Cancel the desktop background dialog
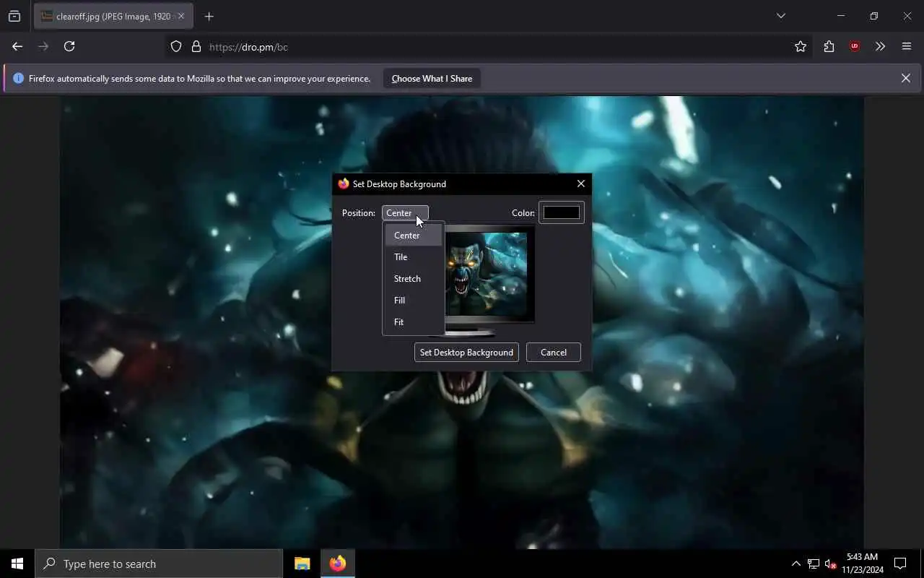This screenshot has height=578, width=924. pos(554,353)
